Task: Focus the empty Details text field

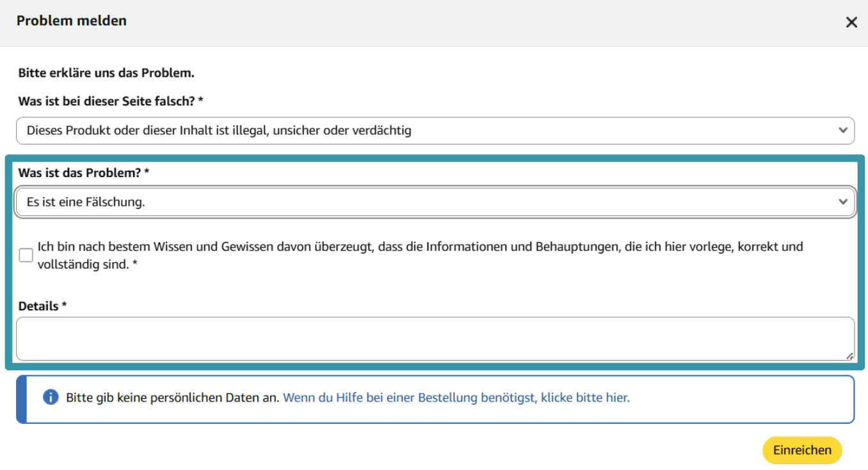Action: coord(435,338)
